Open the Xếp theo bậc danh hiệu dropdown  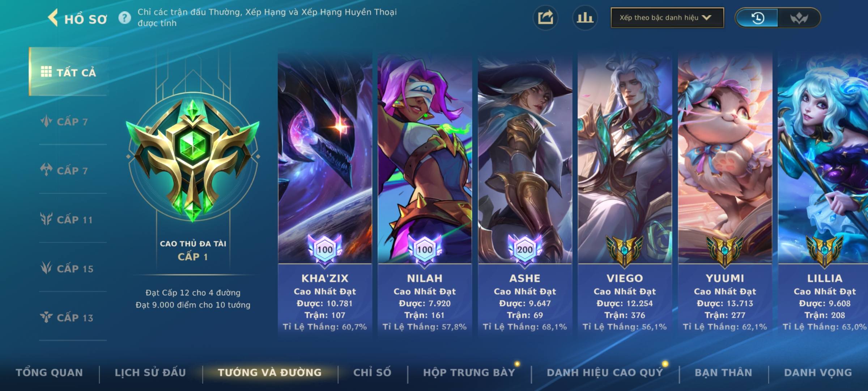667,18
